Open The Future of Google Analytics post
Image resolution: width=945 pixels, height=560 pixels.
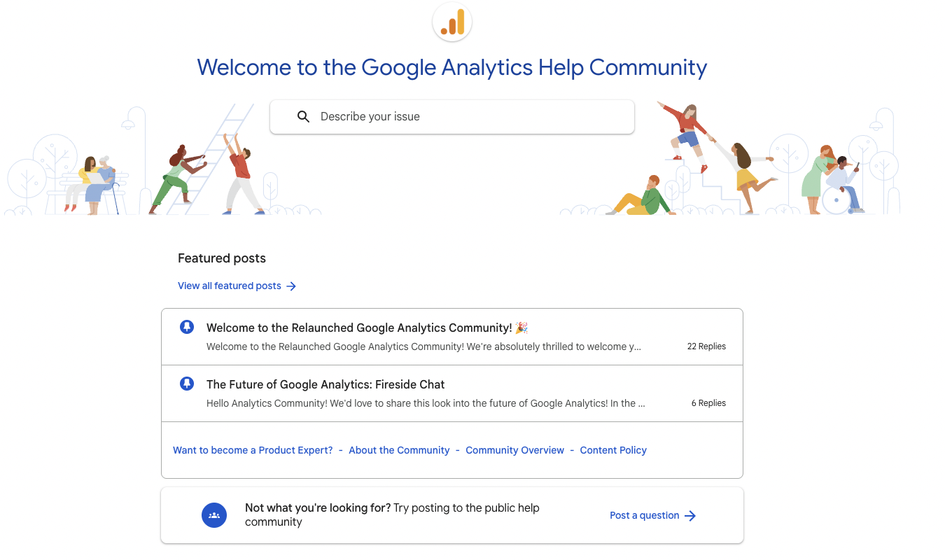click(325, 384)
